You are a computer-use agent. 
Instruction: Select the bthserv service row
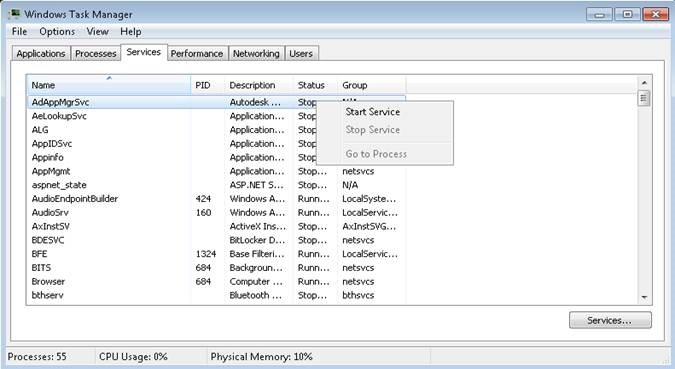point(216,295)
